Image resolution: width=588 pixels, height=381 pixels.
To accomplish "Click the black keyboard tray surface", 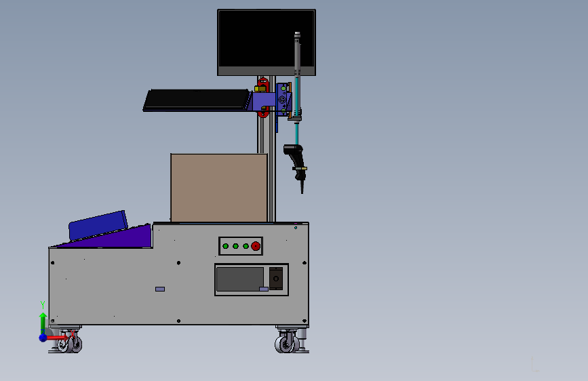I will coord(197,100).
